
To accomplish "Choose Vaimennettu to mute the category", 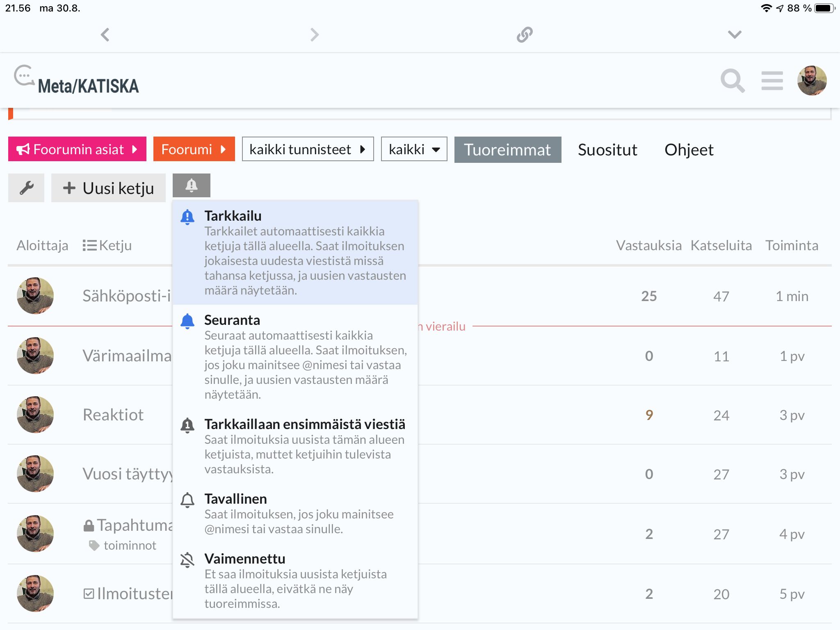I will tap(295, 580).
